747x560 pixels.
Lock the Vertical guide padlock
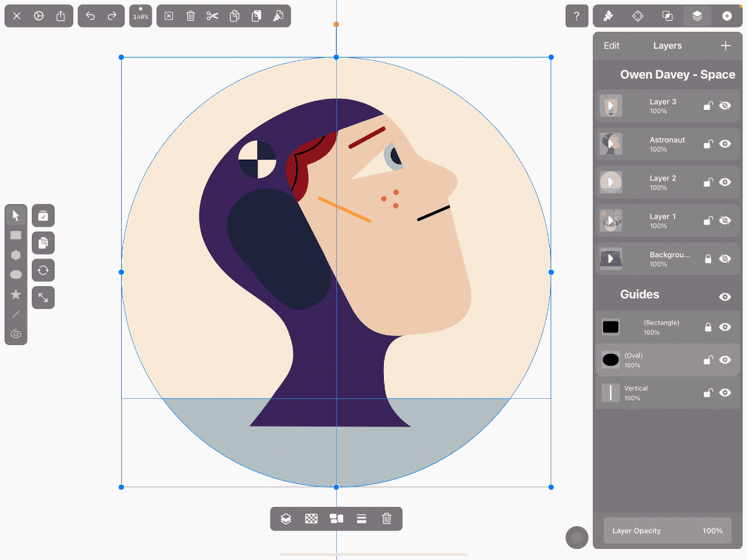pos(708,393)
